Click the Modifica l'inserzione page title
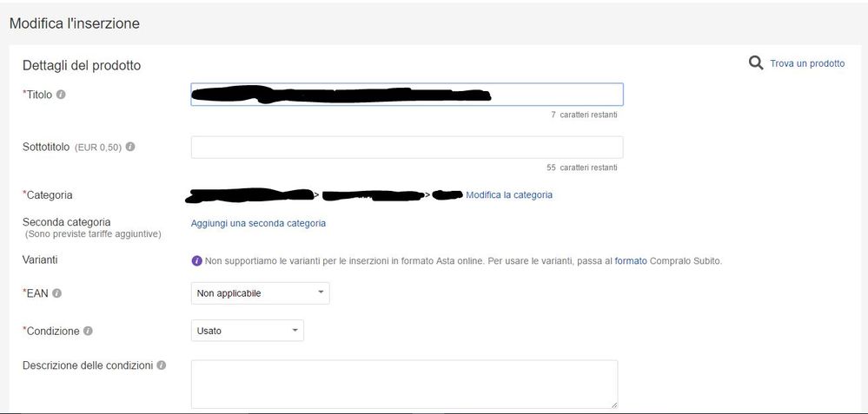The image size is (868, 414). point(74,23)
